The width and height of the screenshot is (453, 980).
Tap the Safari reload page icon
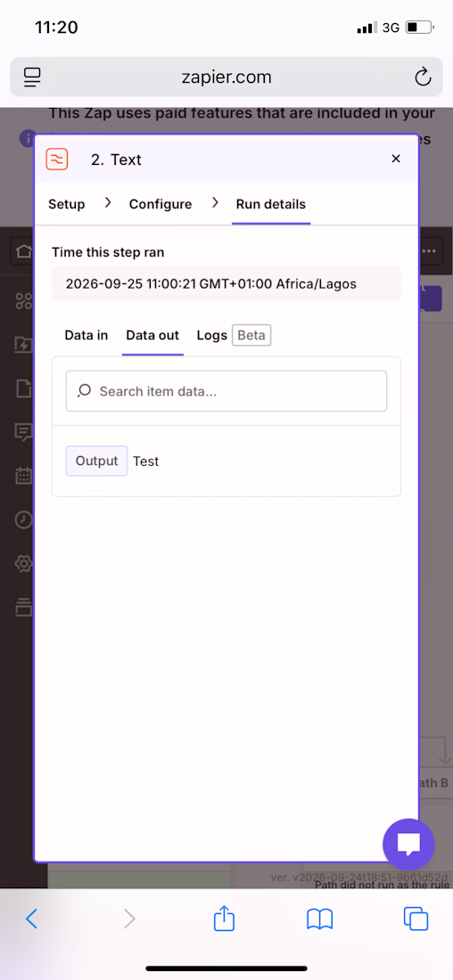pos(423,77)
